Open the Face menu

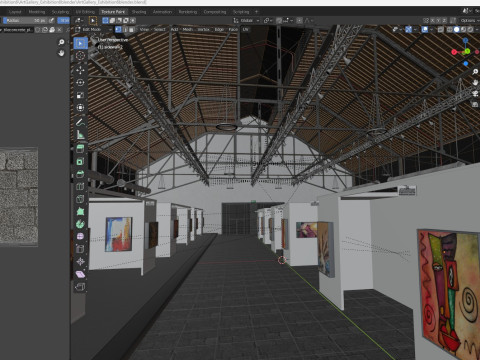coord(233,29)
